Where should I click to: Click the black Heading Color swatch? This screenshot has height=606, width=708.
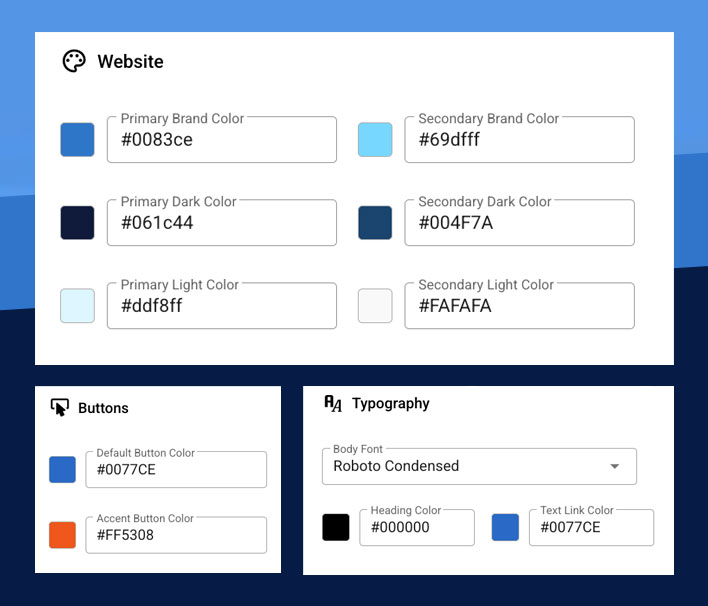click(x=336, y=528)
